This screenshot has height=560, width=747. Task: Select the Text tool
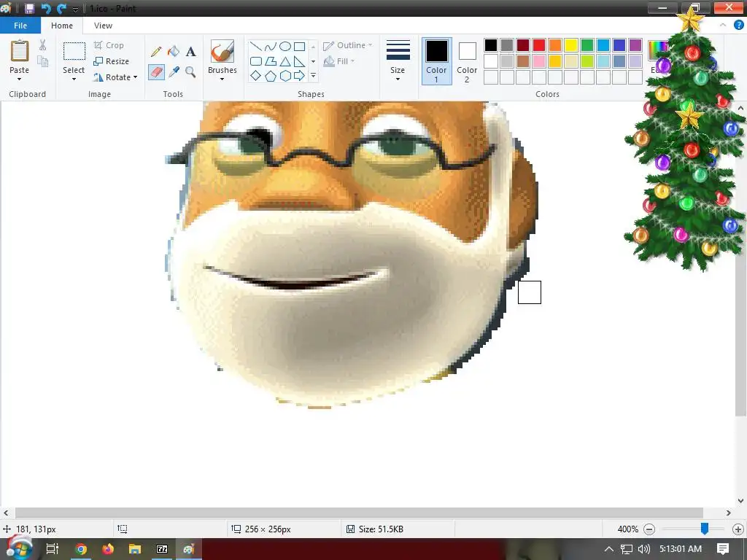[190, 52]
